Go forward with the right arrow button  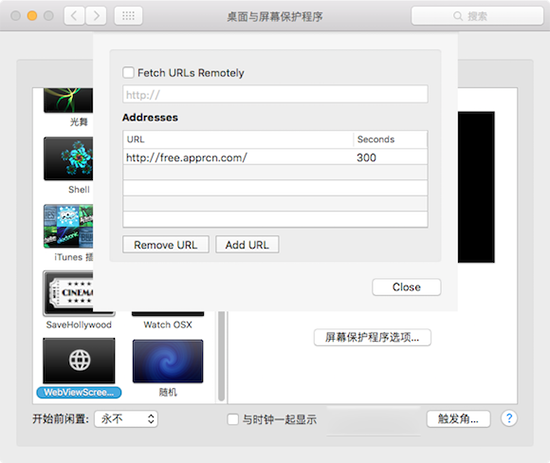[96, 16]
